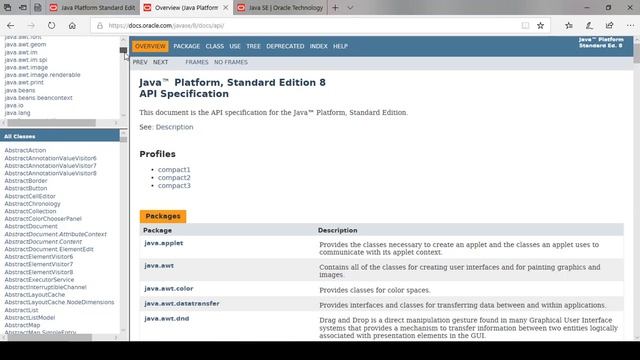Click the FRAMES link
The height and width of the screenshot is (360, 640).
click(x=197, y=62)
